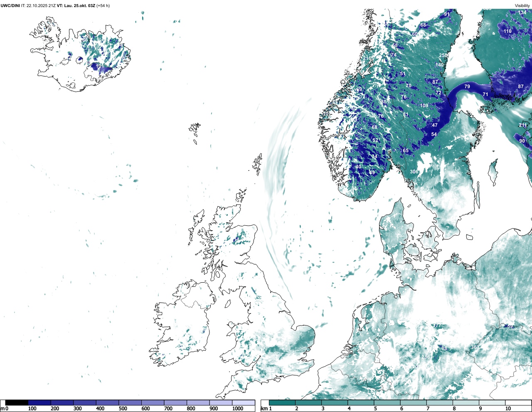Click the value 363 over Poland
This screenshot has height=412, width=532.
tap(475, 347)
